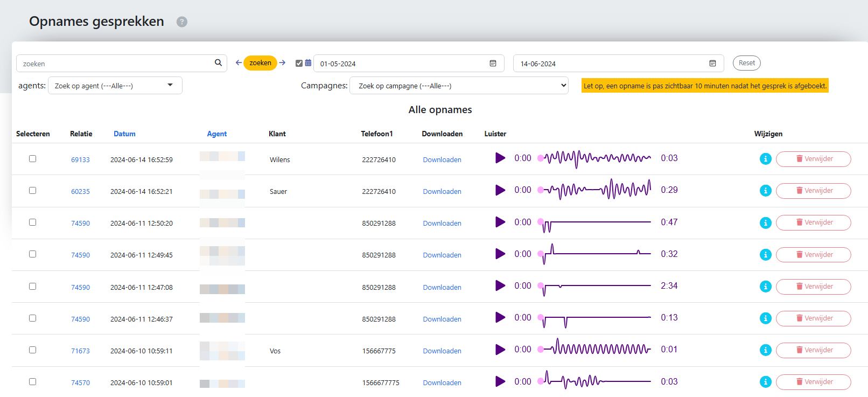Play the recording from 2024-06-11 12:47:08

coord(500,285)
